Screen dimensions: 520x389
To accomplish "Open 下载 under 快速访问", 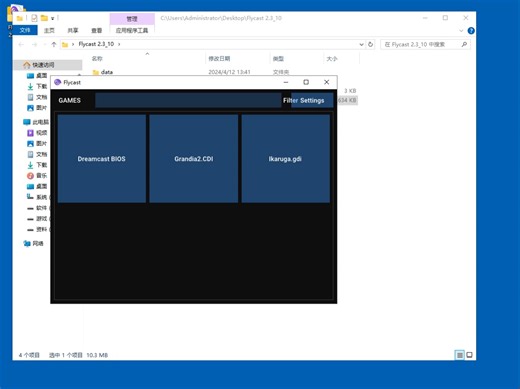I will [x=42, y=86].
